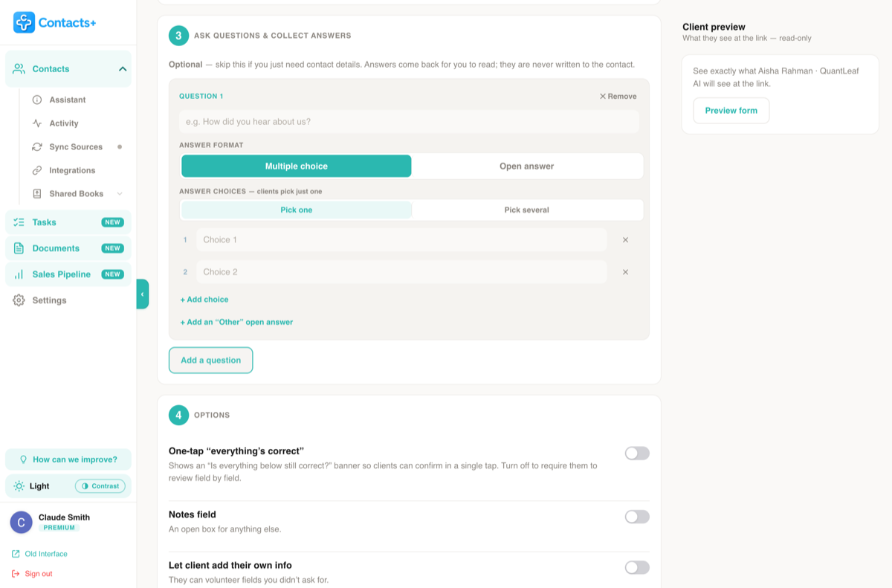
Task: Enable Let client add their own info
Action: tap(637, 568)
